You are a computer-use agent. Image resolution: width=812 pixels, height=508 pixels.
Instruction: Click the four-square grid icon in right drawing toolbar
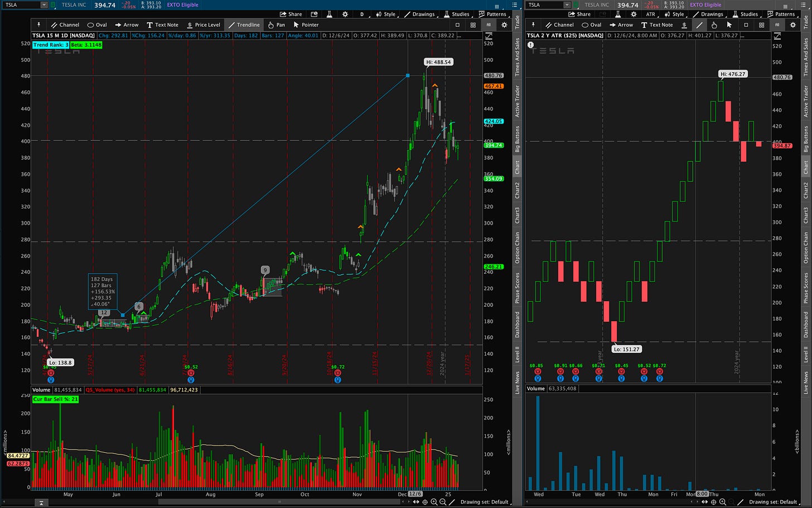click(x=761, y=25)
